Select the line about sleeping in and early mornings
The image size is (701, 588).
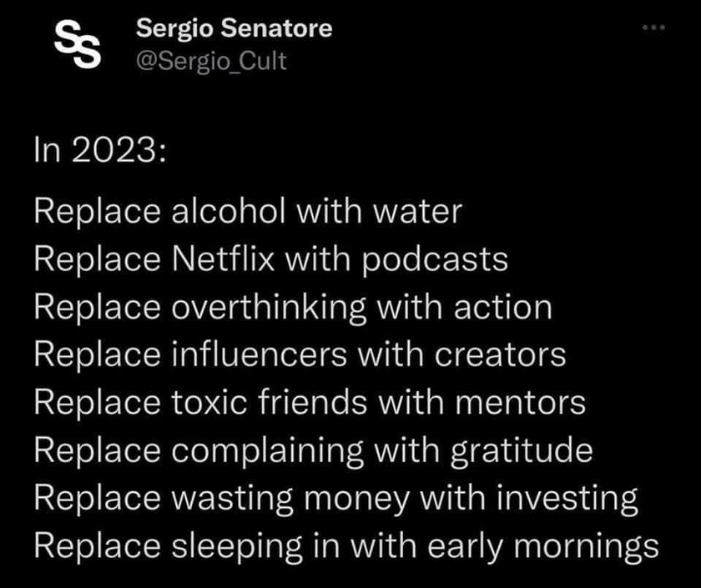pos(346,547)
